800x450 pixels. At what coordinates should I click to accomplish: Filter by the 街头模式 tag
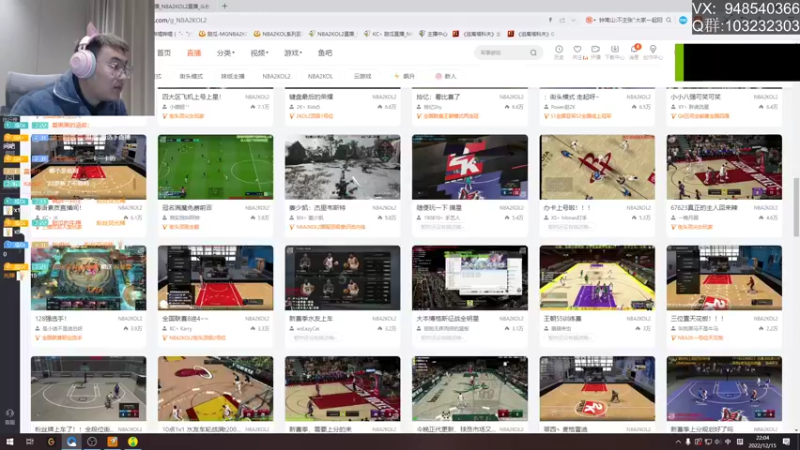pyautogui.click(x=191, y=76)
